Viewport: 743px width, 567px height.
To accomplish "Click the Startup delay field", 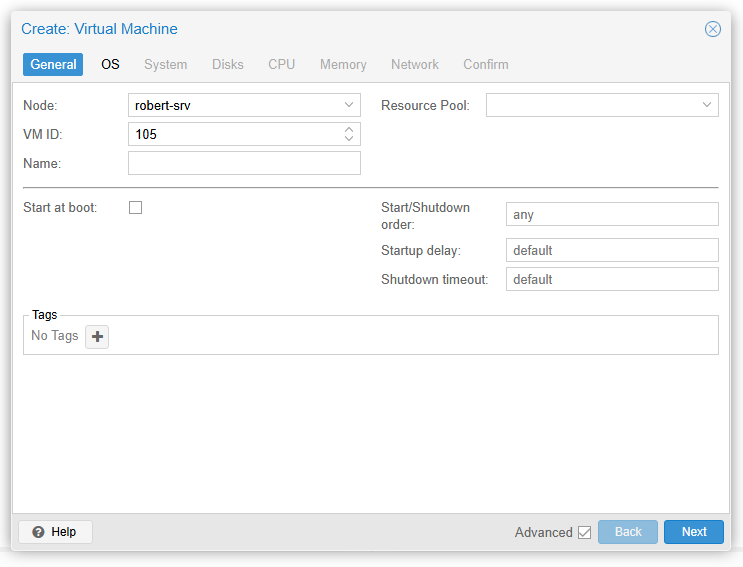I will (x=611, y=250).
